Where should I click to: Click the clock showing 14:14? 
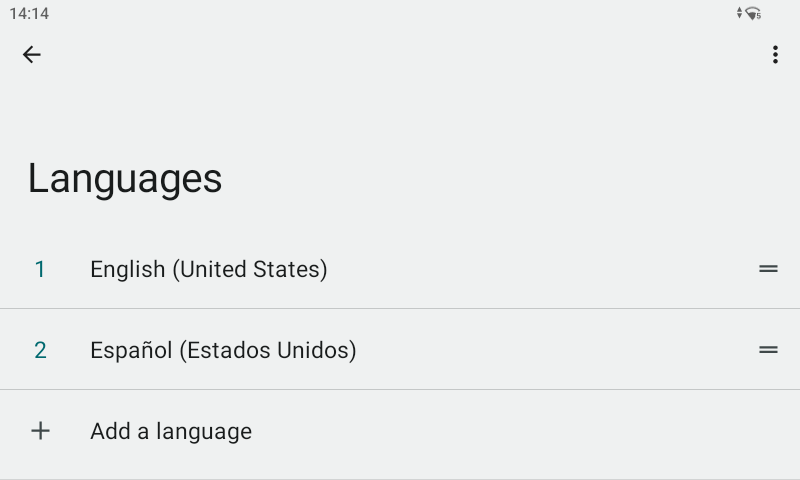(x=29, y=14)
